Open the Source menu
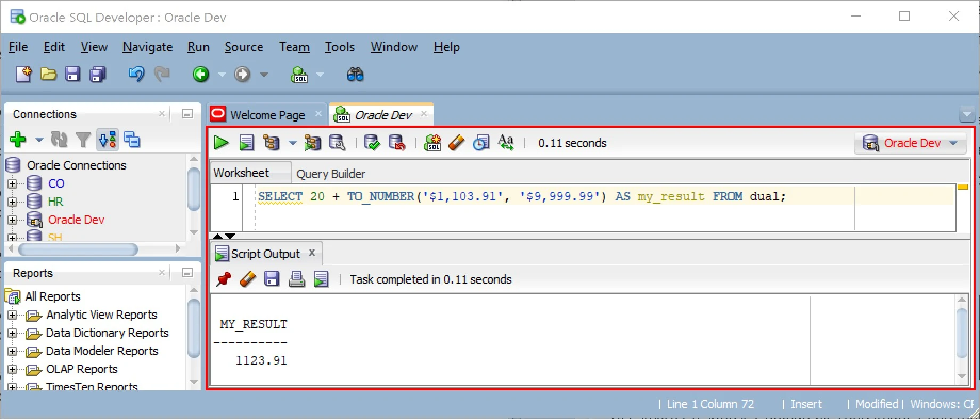 (x=244, y=47)
